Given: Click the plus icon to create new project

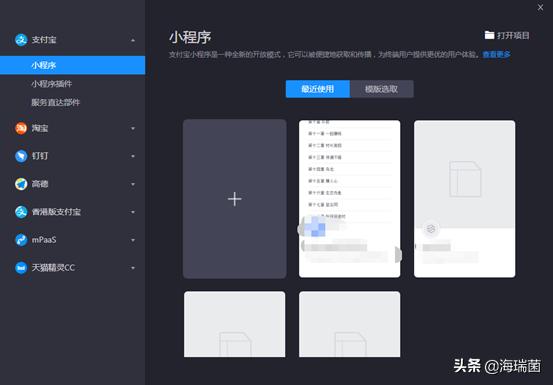Looking at the screenshot, I should coord(235,199).
